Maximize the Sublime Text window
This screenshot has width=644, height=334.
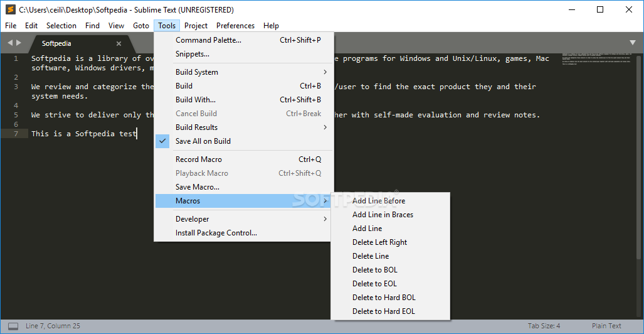[x=600, y=9]
